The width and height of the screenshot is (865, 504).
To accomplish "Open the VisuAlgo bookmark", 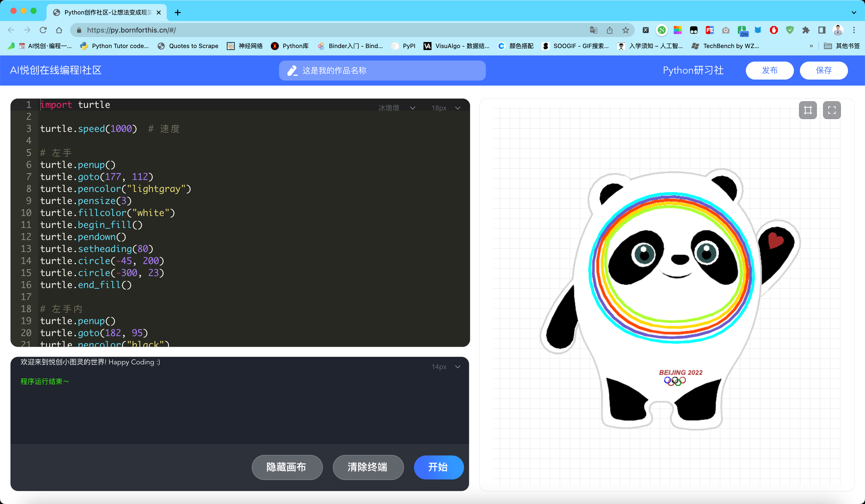I will (x=457, y=46).
